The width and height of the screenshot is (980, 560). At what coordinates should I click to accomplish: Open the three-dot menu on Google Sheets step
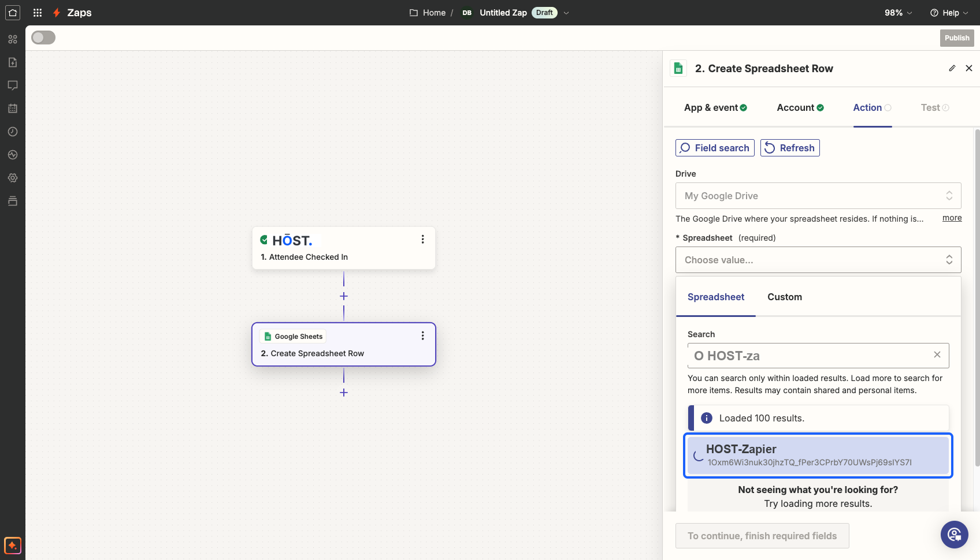(423, 335)
